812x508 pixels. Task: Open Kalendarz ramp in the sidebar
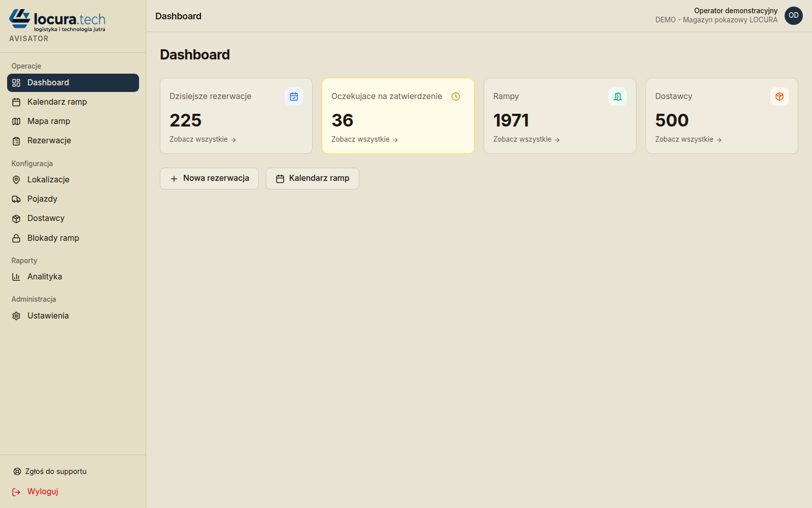click(x=73, y=102)
